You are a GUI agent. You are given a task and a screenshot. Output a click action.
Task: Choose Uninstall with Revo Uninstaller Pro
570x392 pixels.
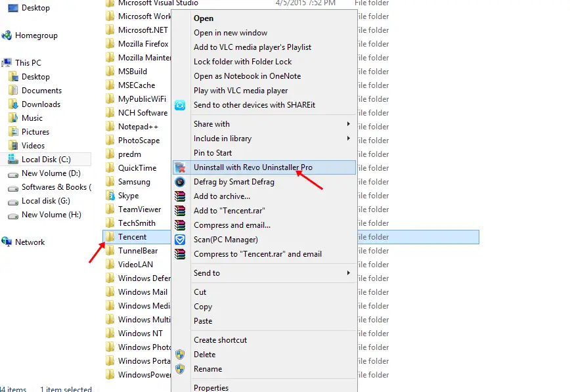[x=264, y=167]
